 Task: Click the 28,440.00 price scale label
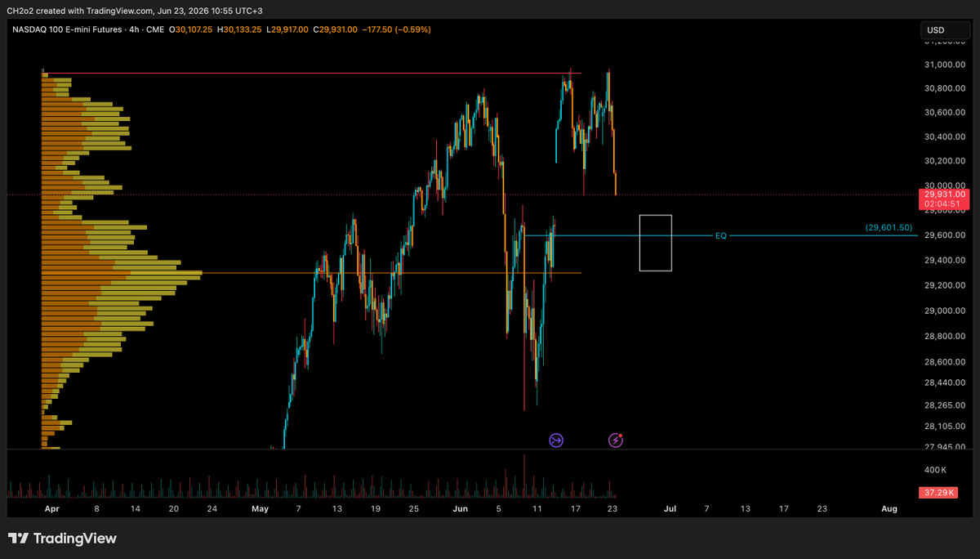[x=946, y=382]
